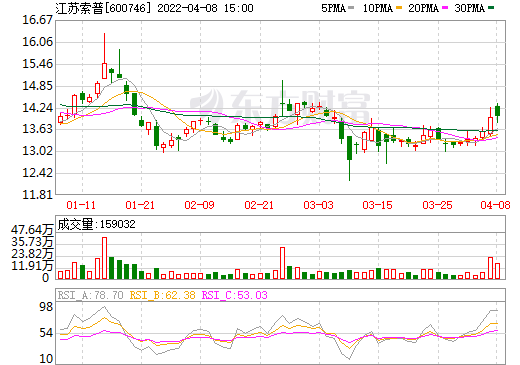Screen dimensions: 520x365
Task: Click the timestamp 2022-04-08 15:00
Action: pos(205,8)
